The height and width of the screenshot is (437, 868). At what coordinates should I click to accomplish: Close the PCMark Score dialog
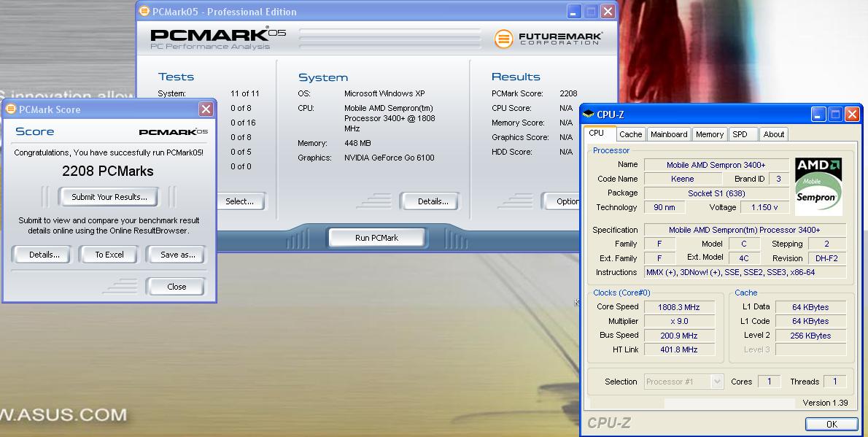[x=206, y=109]
